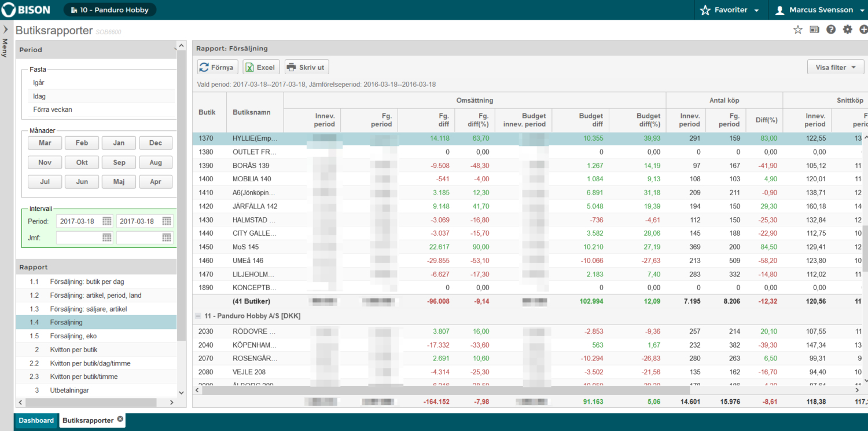Image resolution: width=868 pixels, height=431 pixels.
Task: Open help via question mark icon
Action: [831, 30]
